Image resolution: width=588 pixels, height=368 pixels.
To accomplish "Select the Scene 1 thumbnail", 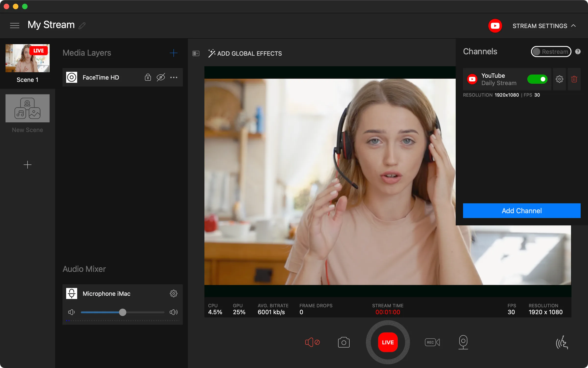I will coord(27,58).
